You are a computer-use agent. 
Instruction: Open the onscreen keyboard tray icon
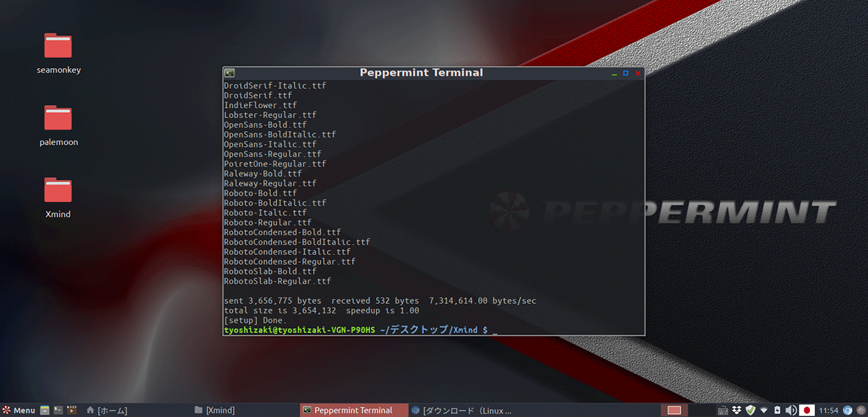(x=722, y=410)
